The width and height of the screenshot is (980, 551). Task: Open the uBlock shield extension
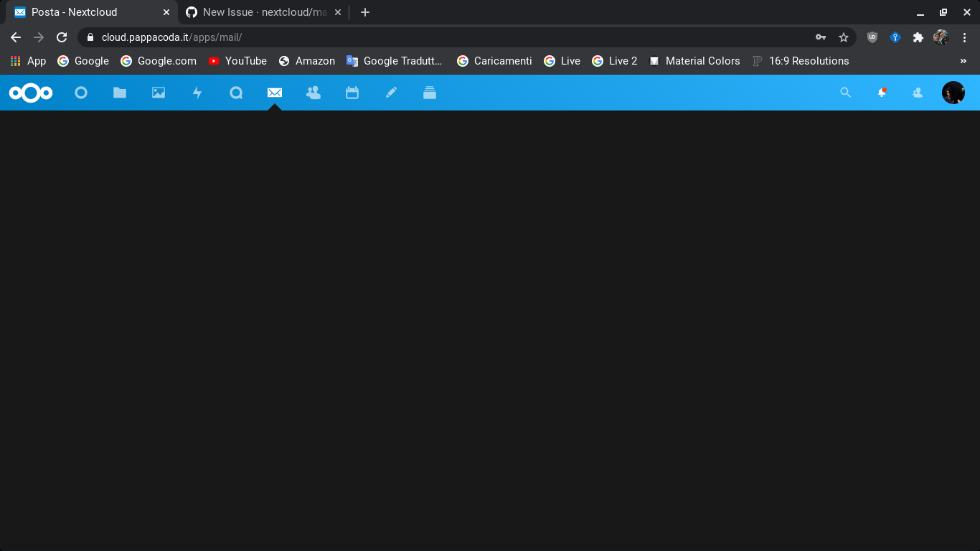(x=872, y=37)
